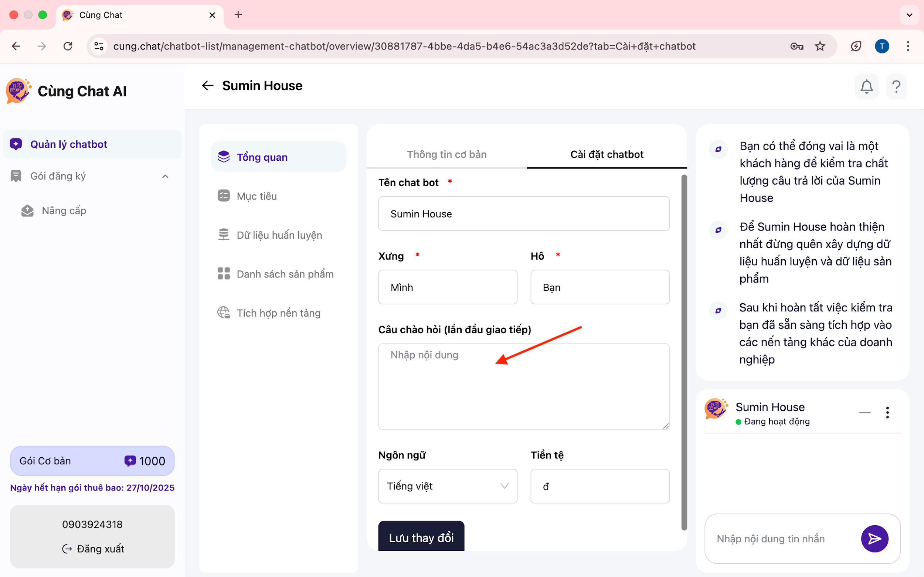This screenshot has width=924, height=577.
Task: Collapse the Gói đăng ký section
Action: (x=165, y=176)
